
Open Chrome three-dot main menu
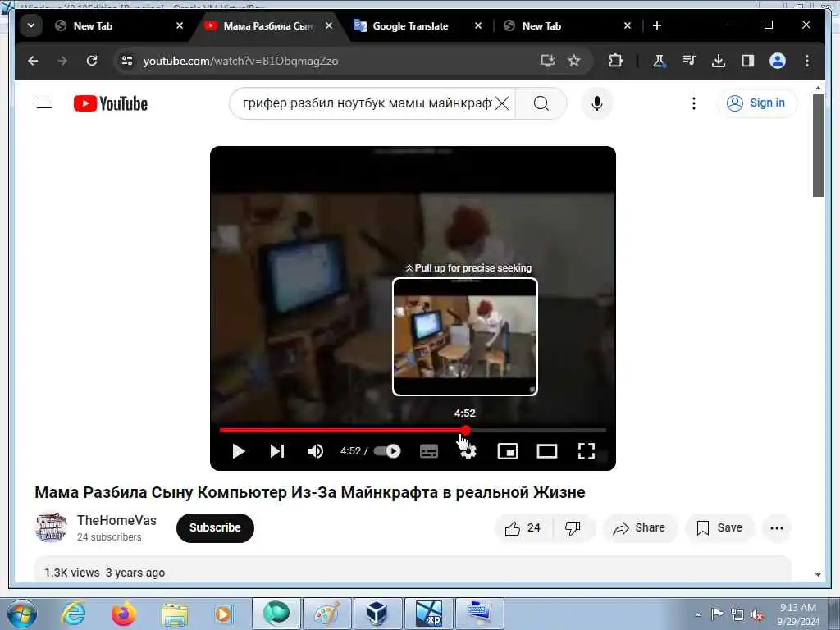pyautogui.click(x=807, y=61)
